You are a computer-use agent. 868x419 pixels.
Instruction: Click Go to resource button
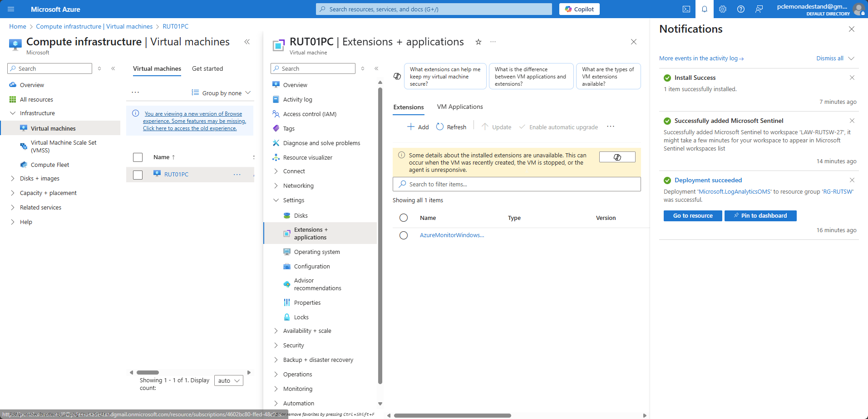(693, 216)
